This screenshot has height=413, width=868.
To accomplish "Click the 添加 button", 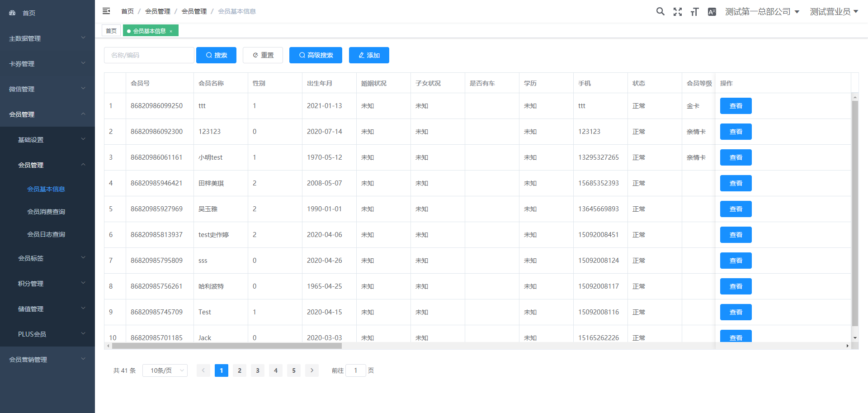I will pos(369,55).
